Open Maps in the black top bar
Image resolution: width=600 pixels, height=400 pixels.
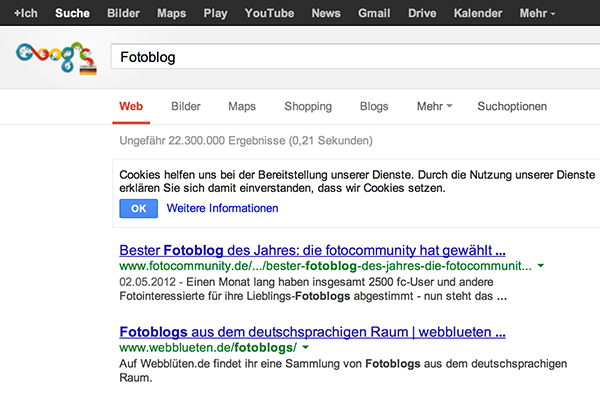(171, 13)
